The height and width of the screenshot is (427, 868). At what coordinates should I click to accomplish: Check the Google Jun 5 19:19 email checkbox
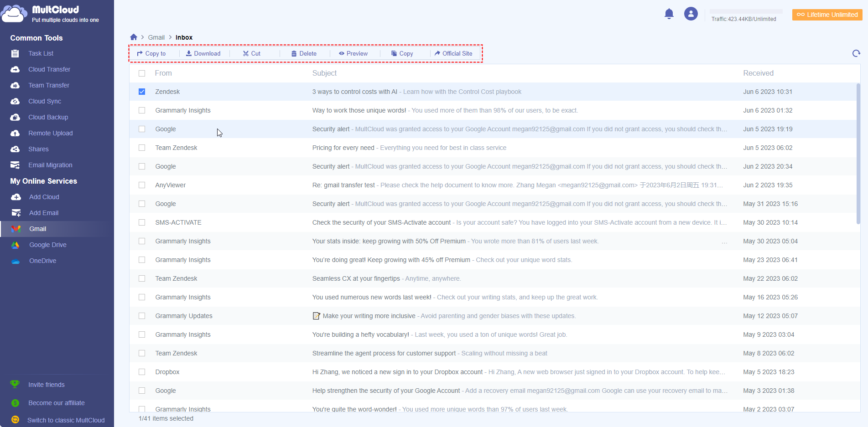pyautogui.click(x=142, y=129)
